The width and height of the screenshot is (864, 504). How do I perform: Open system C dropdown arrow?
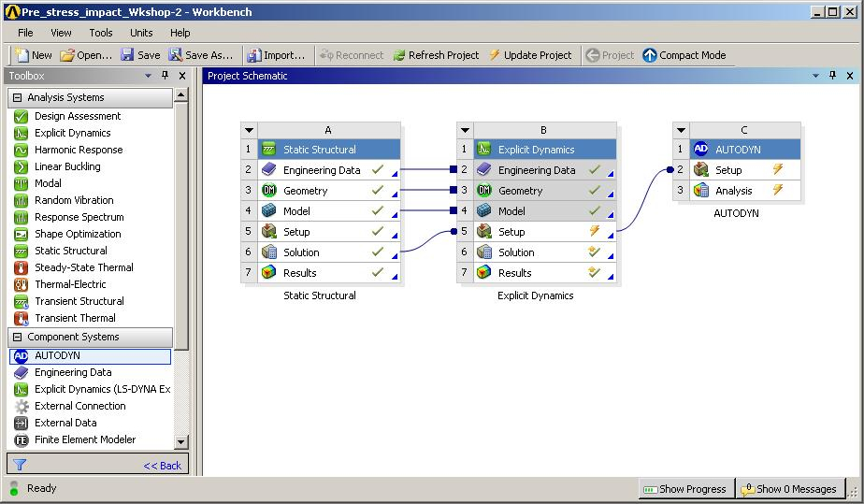(681, 131)
